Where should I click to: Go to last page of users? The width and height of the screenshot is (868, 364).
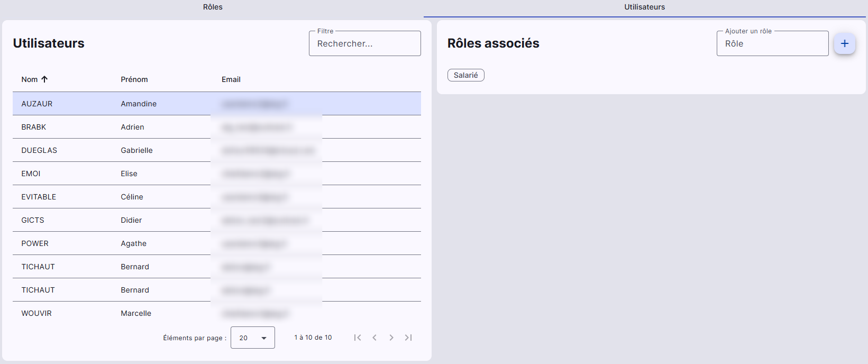[408, 338]
